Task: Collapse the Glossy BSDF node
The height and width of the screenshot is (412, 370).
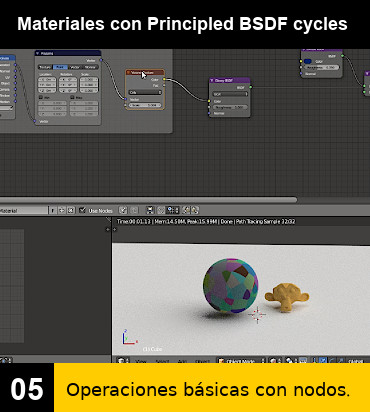Action: pos(212,80)
